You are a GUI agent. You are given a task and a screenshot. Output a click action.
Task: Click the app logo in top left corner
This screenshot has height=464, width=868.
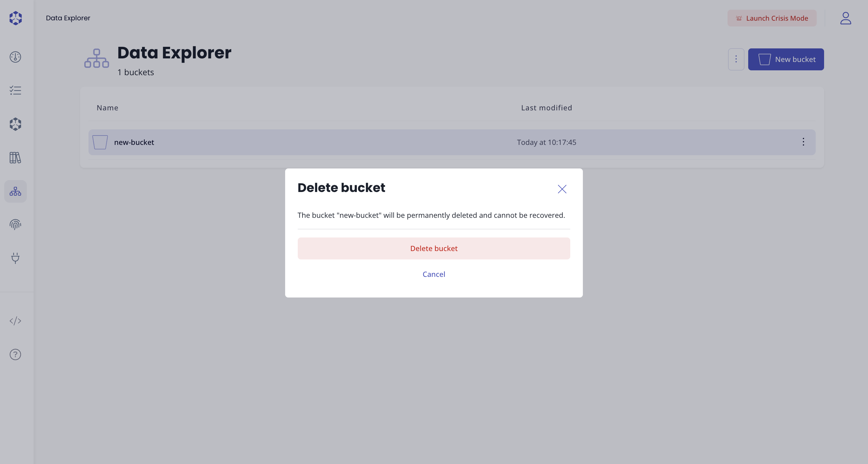pyautogui.click(x=15, y=18)
